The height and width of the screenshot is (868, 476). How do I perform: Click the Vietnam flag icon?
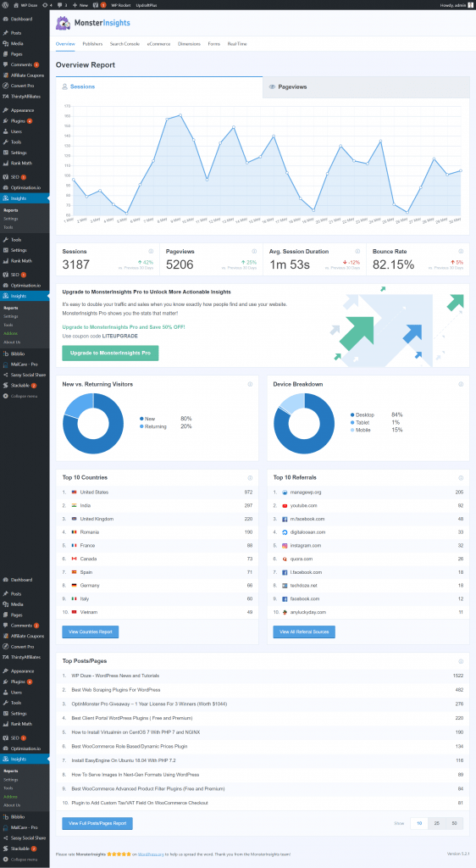[74, 612]
